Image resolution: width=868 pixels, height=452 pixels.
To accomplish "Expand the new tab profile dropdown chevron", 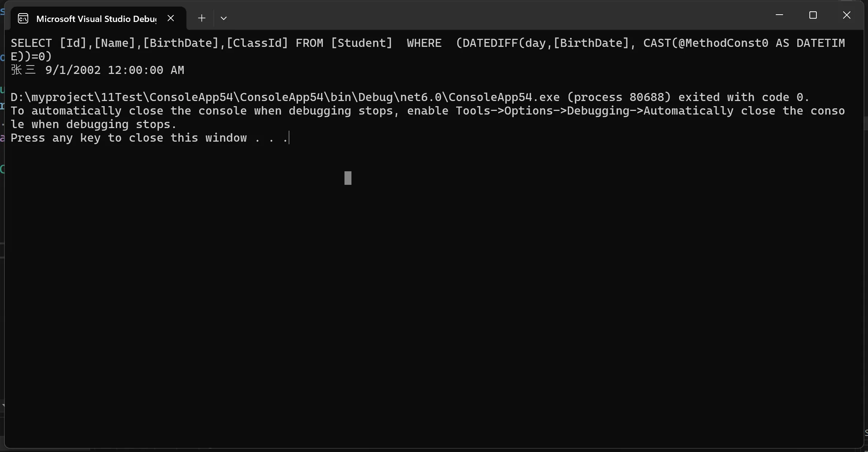I will 224,18.
